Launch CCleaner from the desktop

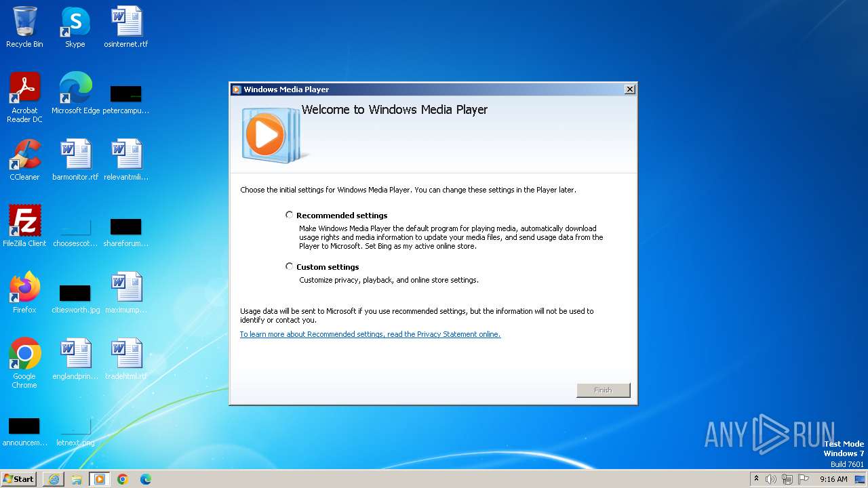click(24, 161)
